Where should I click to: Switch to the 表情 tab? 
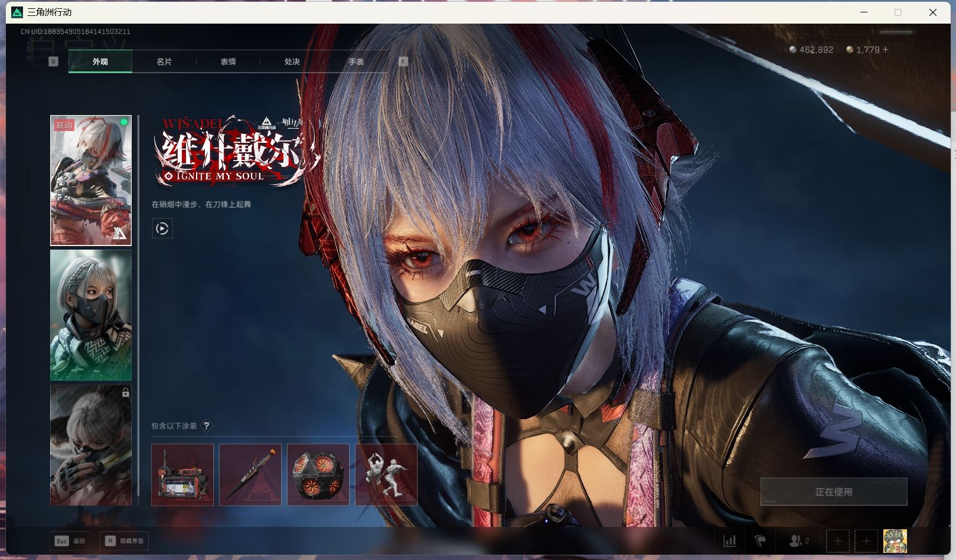tap(228, 61)
